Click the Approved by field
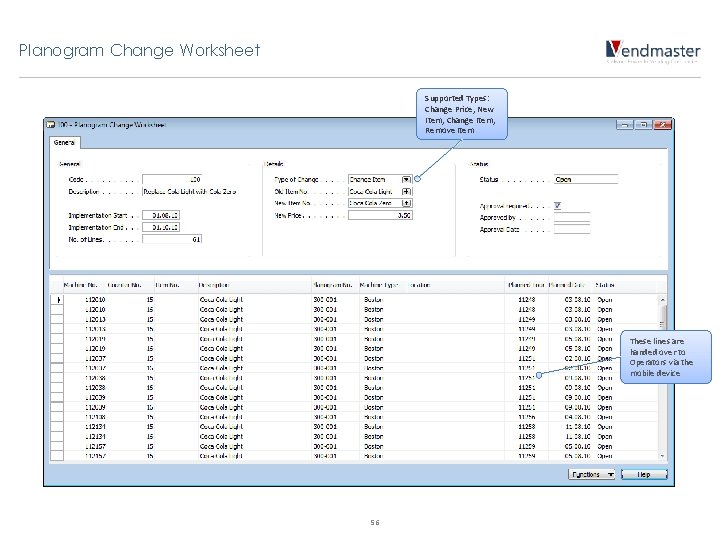 point(572,218)
